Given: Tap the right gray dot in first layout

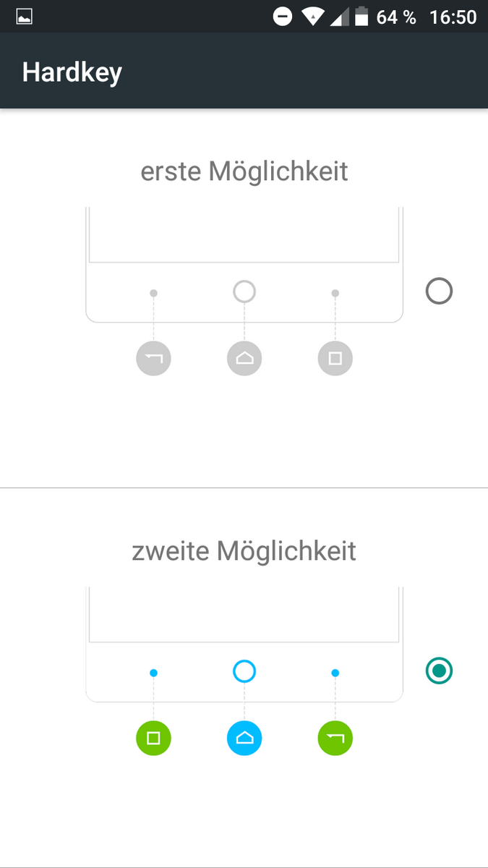Looking at the screenshot, I should pyautogui.click(x=335, y=293).
